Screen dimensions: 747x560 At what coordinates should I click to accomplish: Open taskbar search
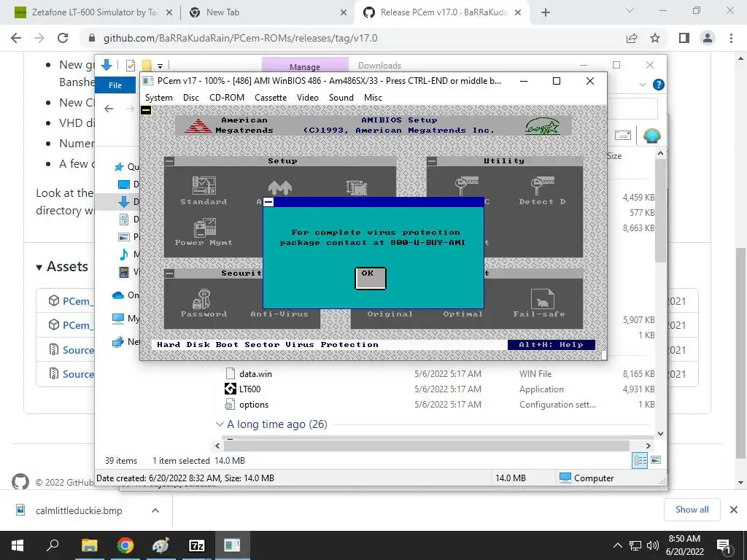53,545
